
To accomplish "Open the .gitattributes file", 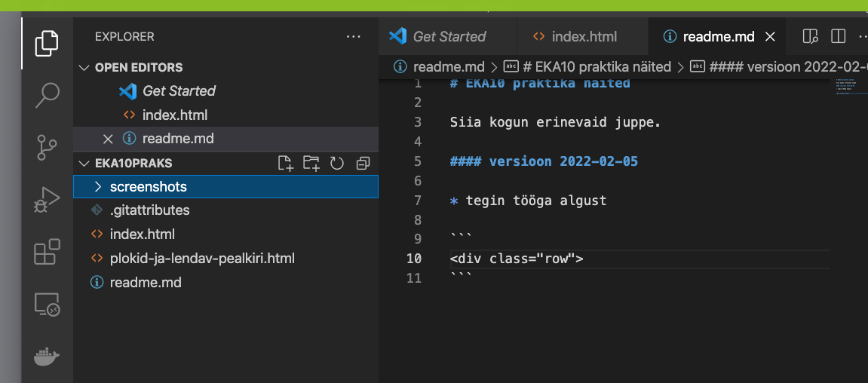I will [x=225, y=210].
